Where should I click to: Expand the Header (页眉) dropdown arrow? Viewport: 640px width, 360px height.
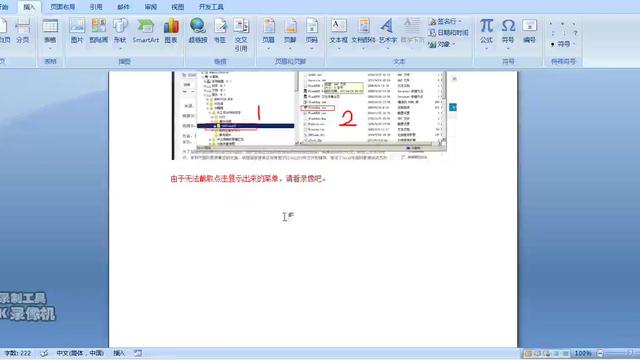coord(269,49)
